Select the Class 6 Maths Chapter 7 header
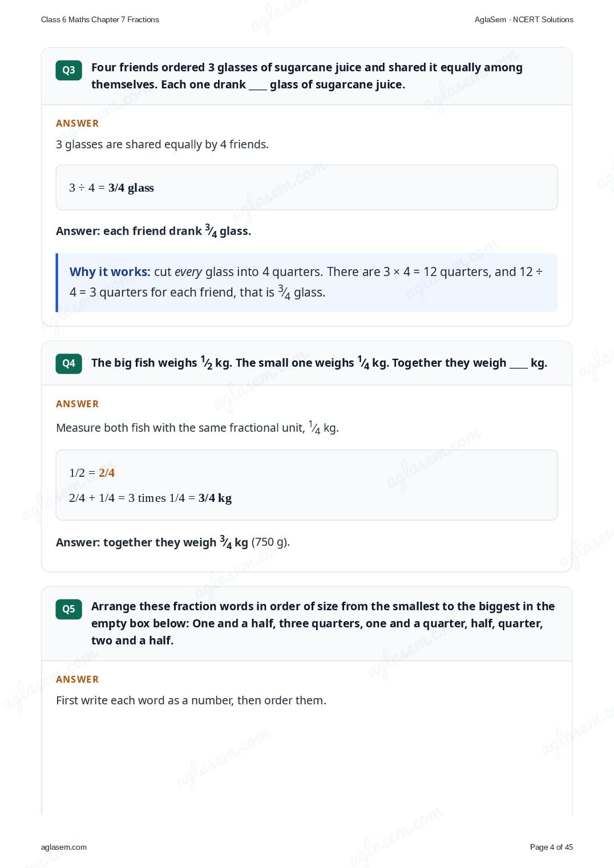Image resolution: width=614 pixels, height=868 pixels. 100,19
